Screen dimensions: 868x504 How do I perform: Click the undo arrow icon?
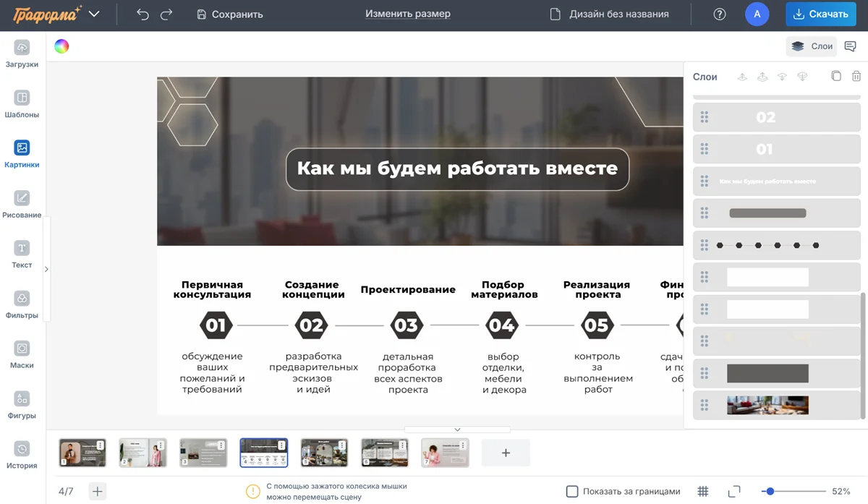coord(142,14)
